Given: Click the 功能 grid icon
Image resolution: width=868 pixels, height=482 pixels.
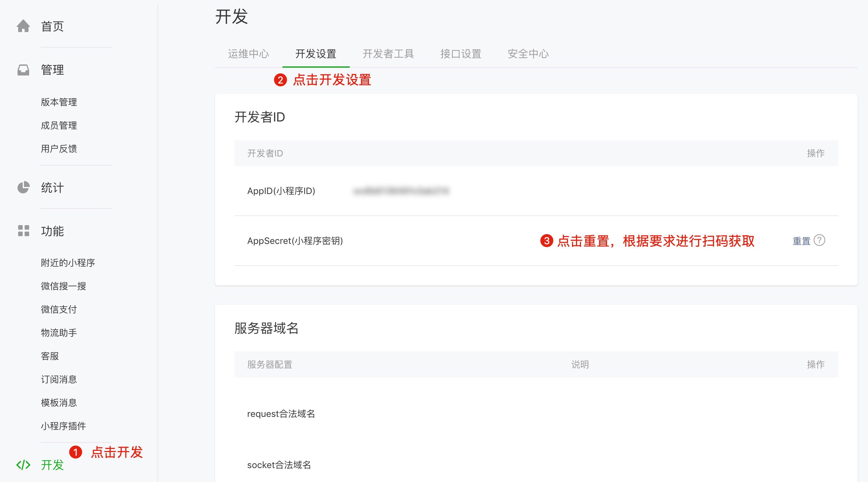Looking at the screenshot, I should tap(23, 231).
